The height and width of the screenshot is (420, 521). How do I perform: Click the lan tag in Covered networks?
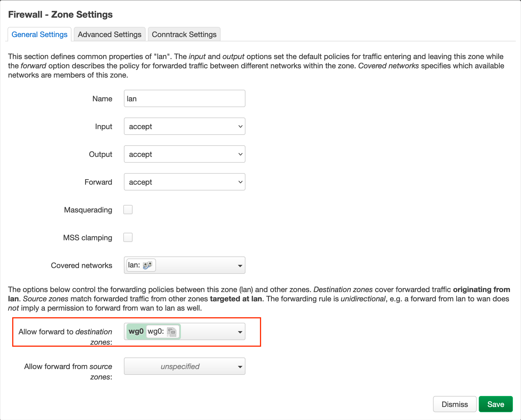[x=134, y=265]
